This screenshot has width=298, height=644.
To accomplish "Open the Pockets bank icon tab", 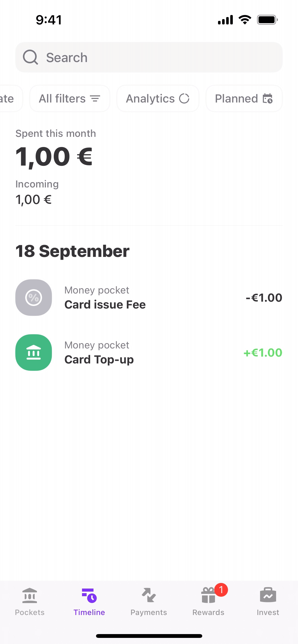I will [30, 596].
